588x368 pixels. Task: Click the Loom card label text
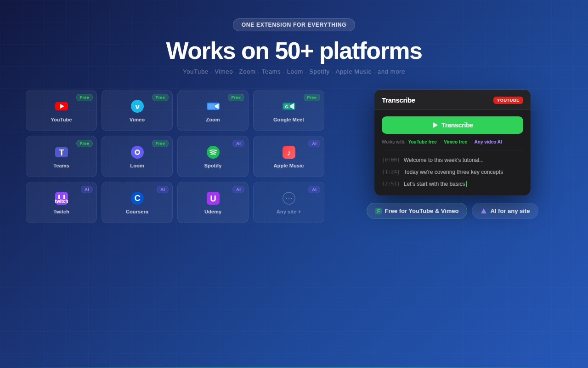pos(137,166)
